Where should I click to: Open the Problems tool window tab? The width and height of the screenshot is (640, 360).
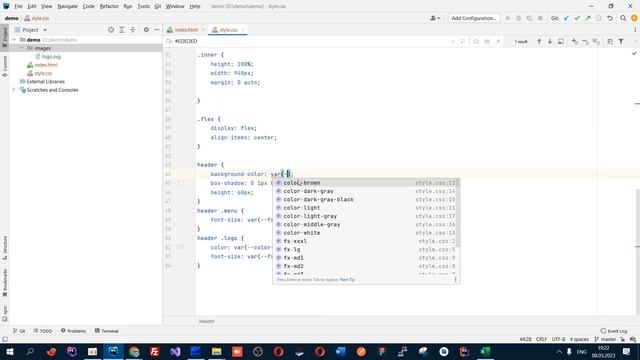coord(73,331)
